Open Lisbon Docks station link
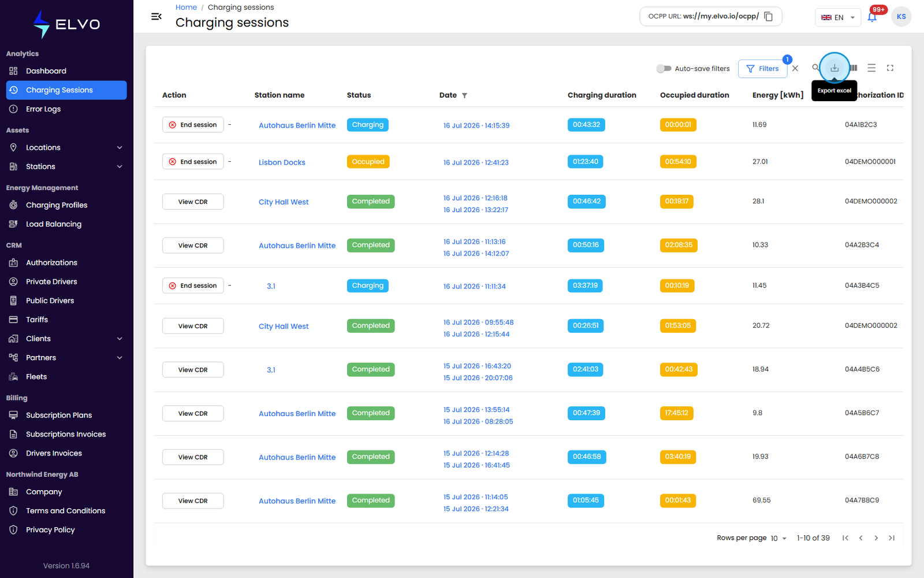 [282, 162]
